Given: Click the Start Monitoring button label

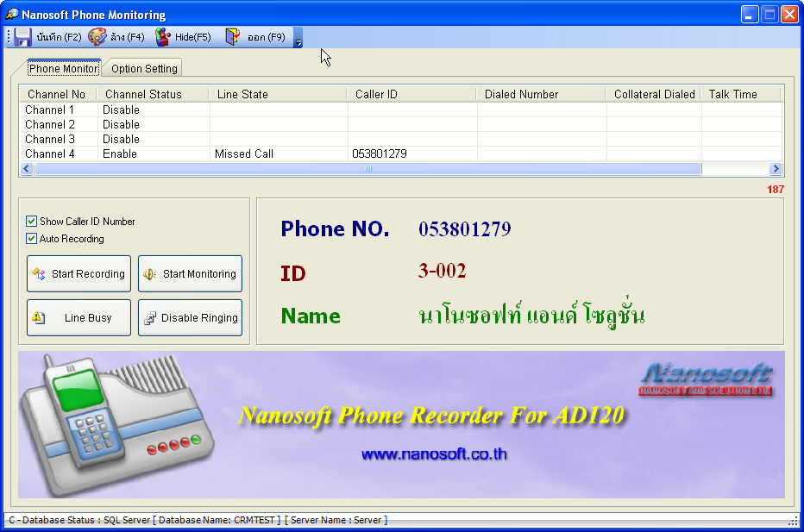Looking at the screenshot, I should pyautogui.click(x=199, y=273).
